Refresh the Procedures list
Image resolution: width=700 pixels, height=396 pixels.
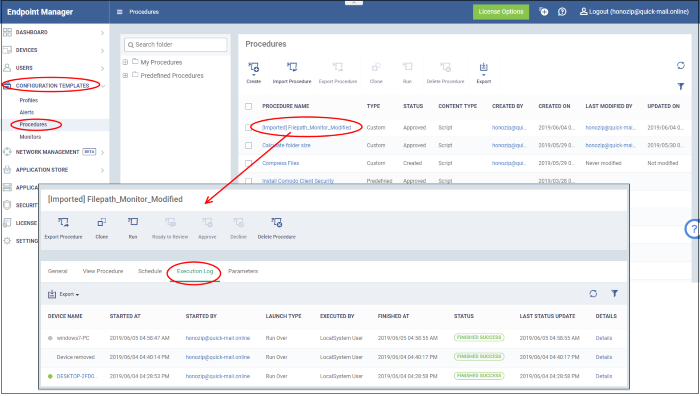(x=680, y=66)
